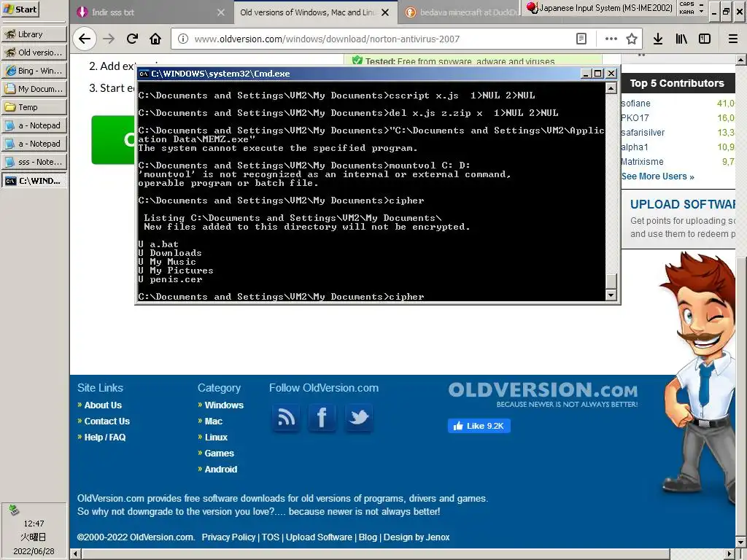Toggle the browser sidebar
The height and width of the screenshot is (560, 747).
click(x=705, y=39)
